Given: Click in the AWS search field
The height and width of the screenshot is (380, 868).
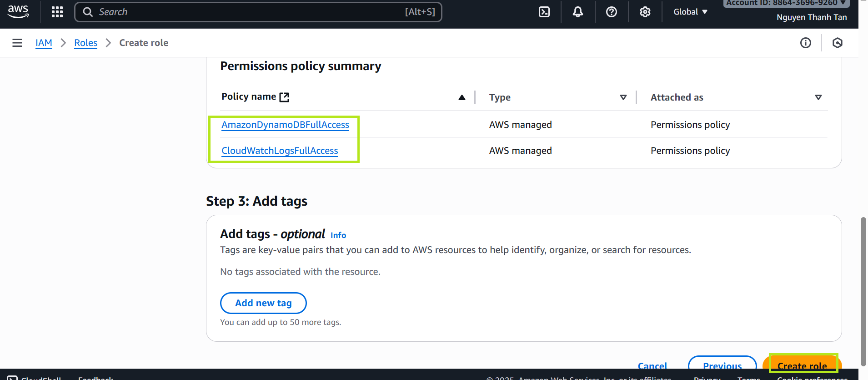Looking at the screenshot, I should coord(250,12).
